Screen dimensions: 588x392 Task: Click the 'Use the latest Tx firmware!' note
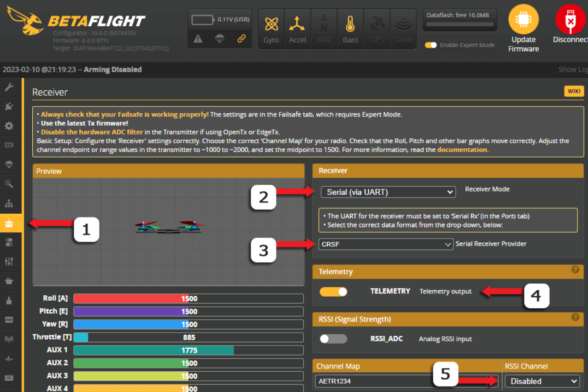coord(84,123)
